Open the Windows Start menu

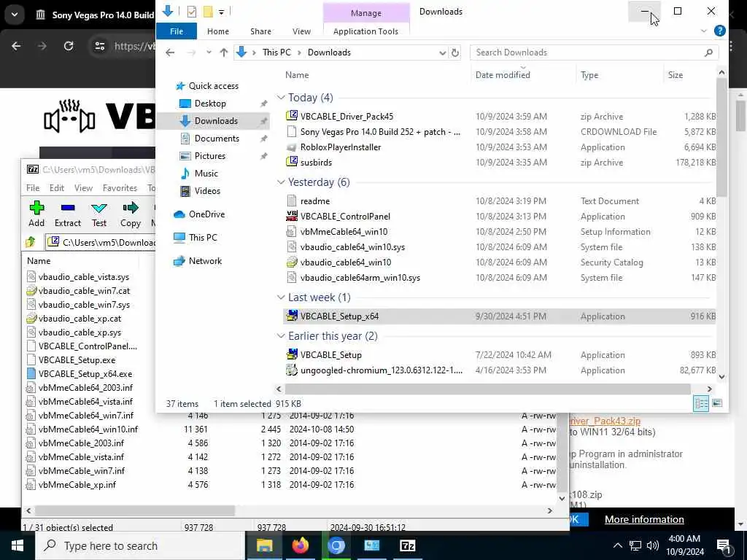click(18, 545)
